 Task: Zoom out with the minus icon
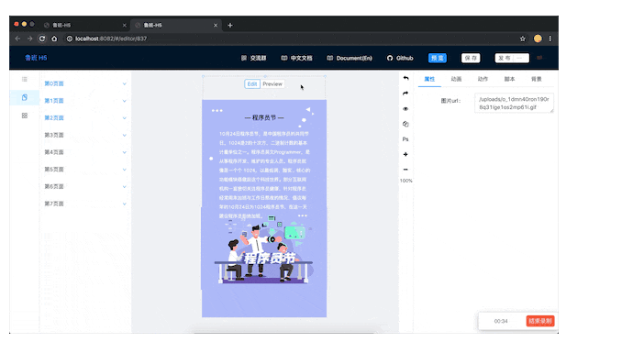(x=405, y=169)
